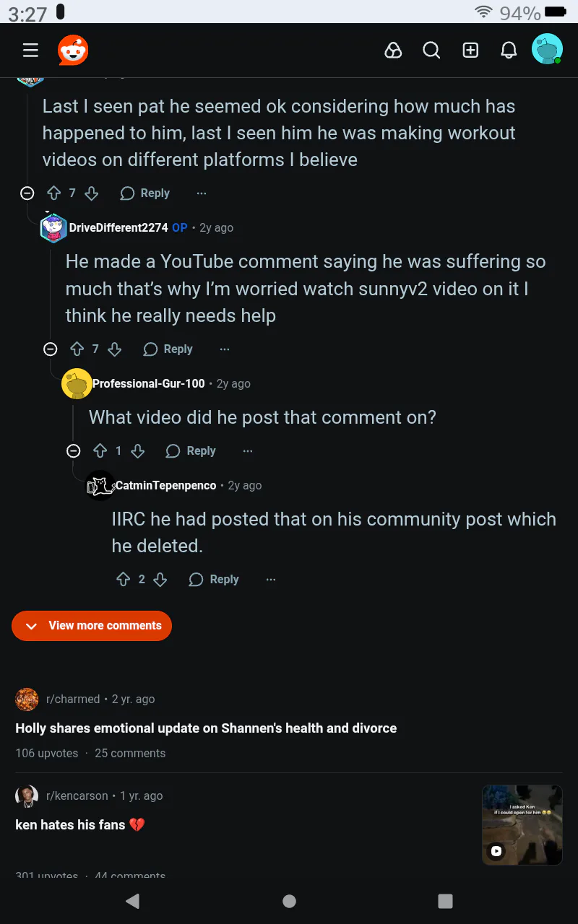Tap the create post plus icon

[x=470, y=50]
